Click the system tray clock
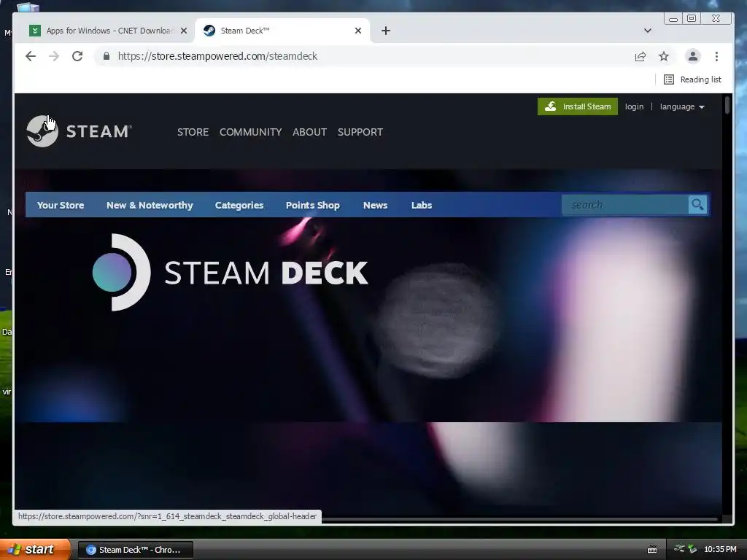 click(720, 550)
